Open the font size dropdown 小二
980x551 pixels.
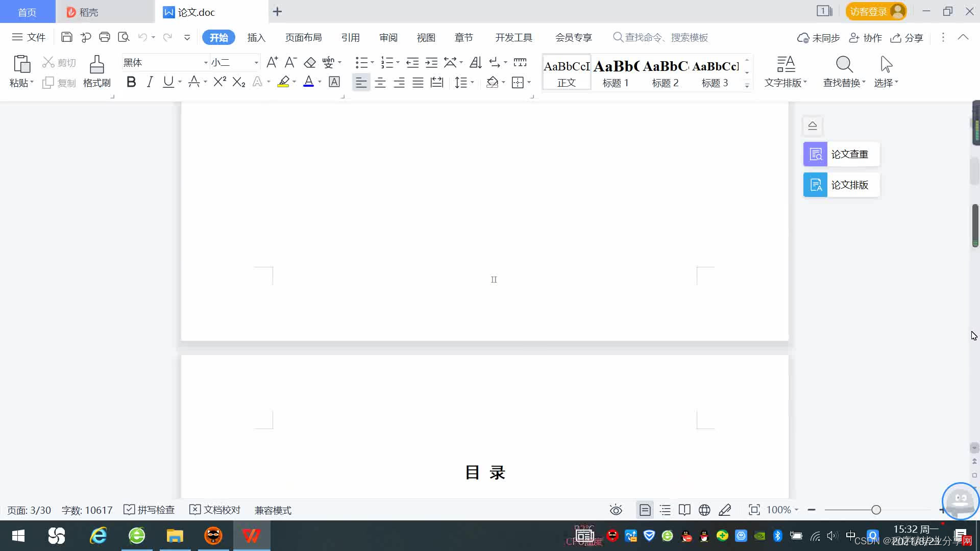256,62
